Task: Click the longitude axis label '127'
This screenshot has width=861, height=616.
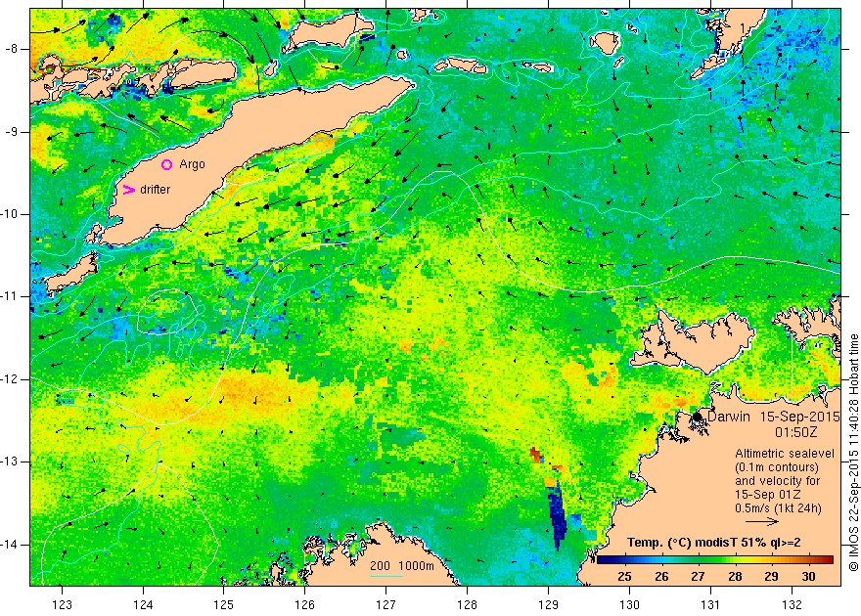Action: pyautogui.click(x=386, y=604)
